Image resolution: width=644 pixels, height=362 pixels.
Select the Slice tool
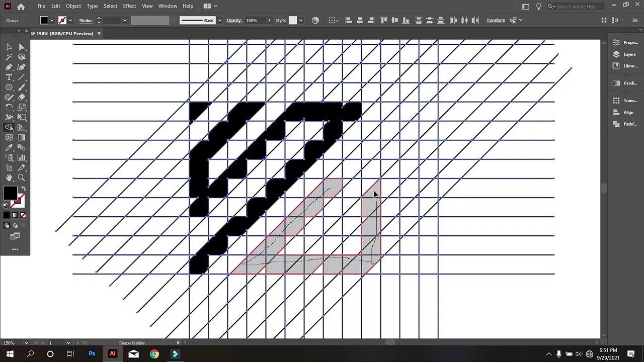tap(22, 167)
